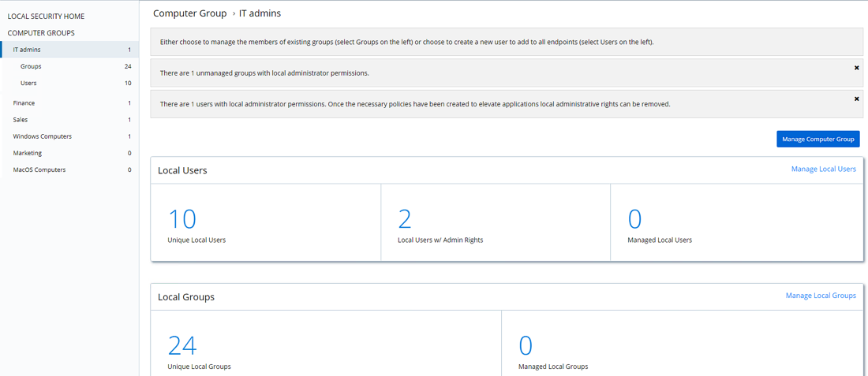Select the Finance computer group
The height and width of the screenshot is (376, 868).
coord(24,103)
